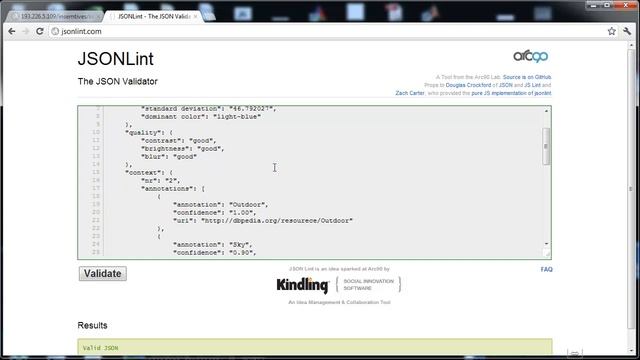
Task: Click the "annotation": "Sky" line
Action: click(213, 244)
